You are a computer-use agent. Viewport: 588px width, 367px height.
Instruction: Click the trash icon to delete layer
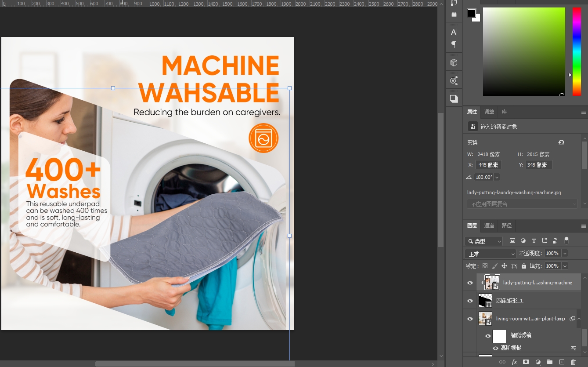pos(573,362)
